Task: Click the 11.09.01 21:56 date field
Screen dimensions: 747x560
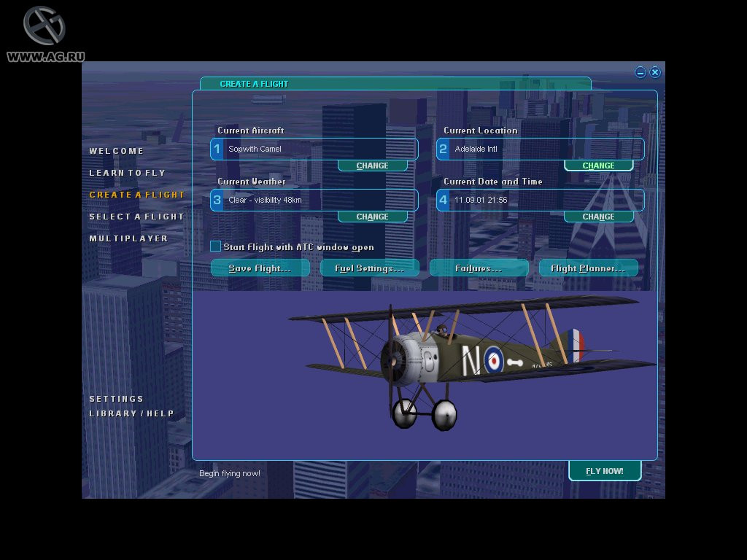Action: [x=541, y=200]
